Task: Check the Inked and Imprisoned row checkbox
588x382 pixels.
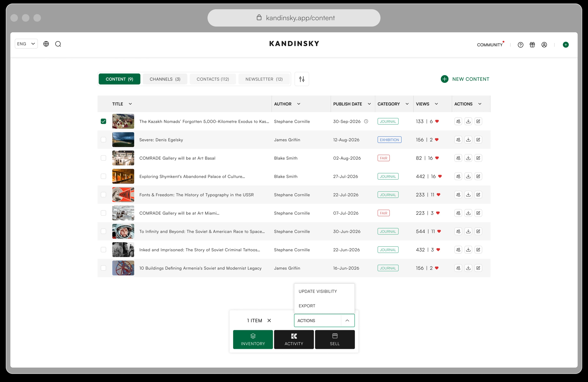Action: [x=103, y=250]
